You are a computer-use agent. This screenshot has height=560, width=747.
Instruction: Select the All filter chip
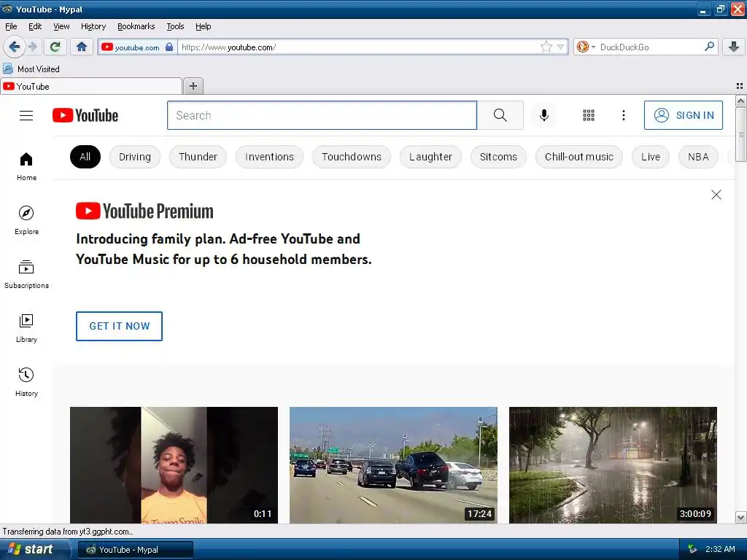click(85, 157)
